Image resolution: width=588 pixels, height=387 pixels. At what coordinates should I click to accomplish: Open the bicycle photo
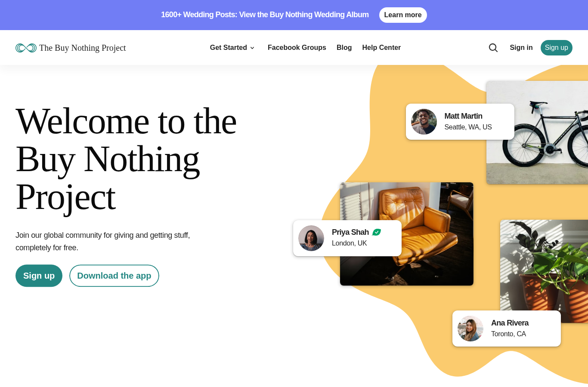(537, 132)
